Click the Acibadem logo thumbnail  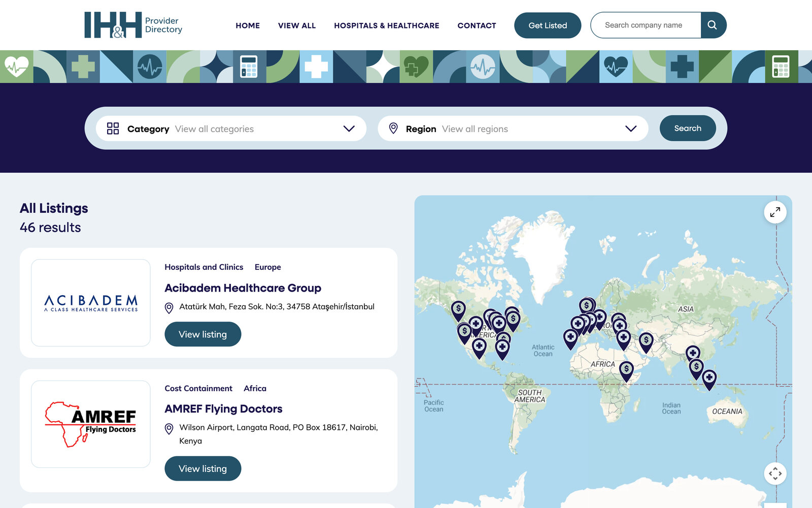tap(91, 303)
